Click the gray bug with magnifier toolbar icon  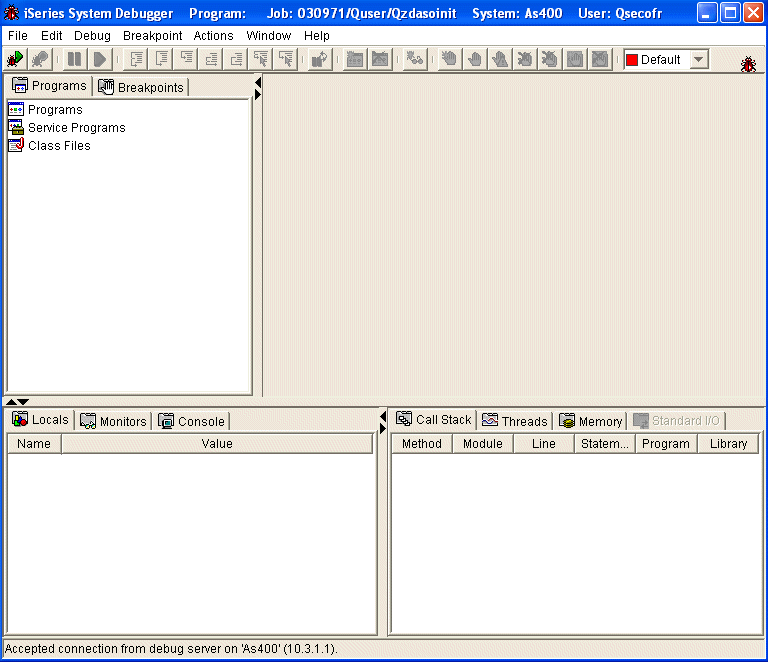click(x=40, y=60)
